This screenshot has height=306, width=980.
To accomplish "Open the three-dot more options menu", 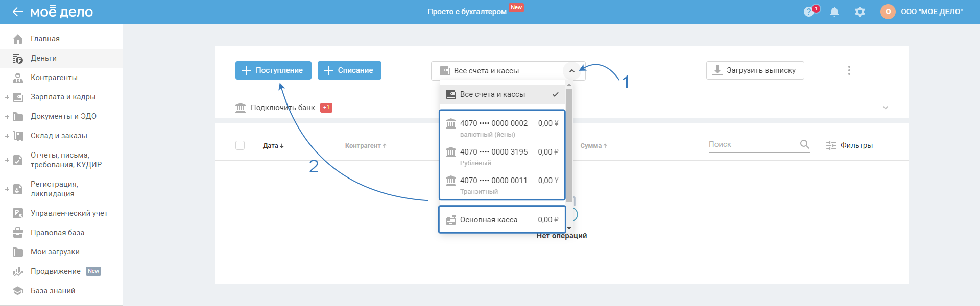I will pos(849,70).
